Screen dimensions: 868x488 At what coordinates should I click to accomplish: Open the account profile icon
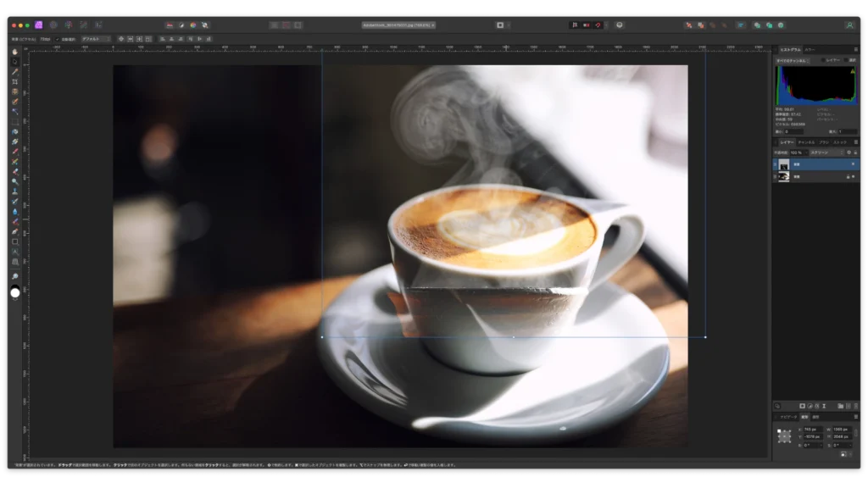[849, 25]
